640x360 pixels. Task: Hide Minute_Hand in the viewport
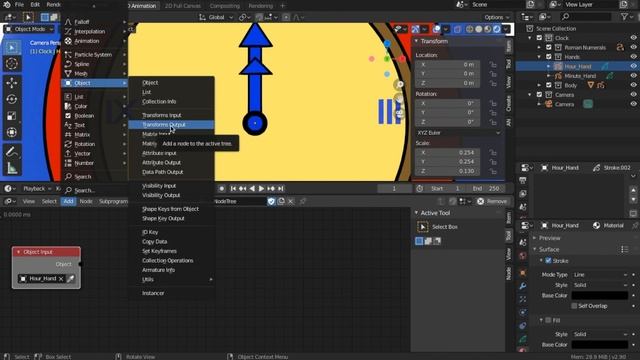[633, 76]
